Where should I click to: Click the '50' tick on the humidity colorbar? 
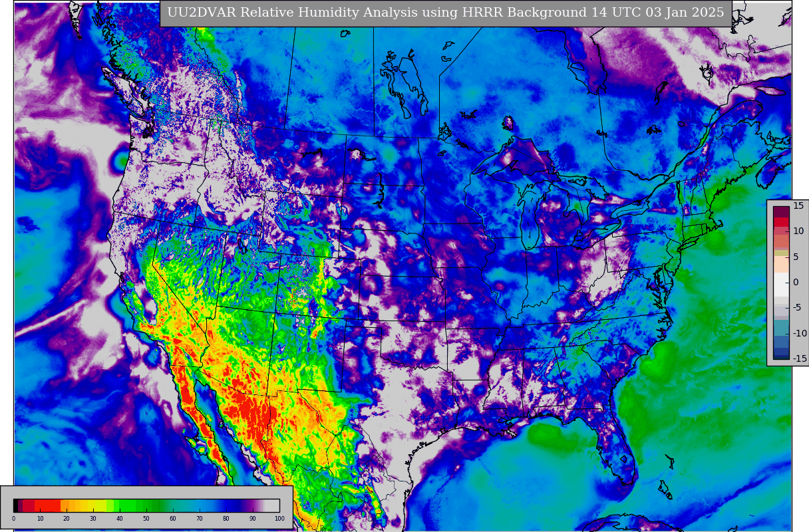[x=146, y=519]
